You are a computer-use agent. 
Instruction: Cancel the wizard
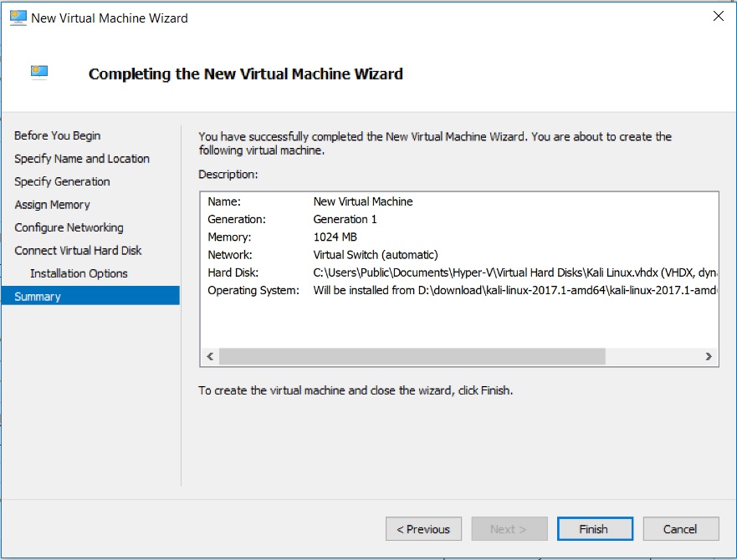pyautogui.click(x=681, y=529)
